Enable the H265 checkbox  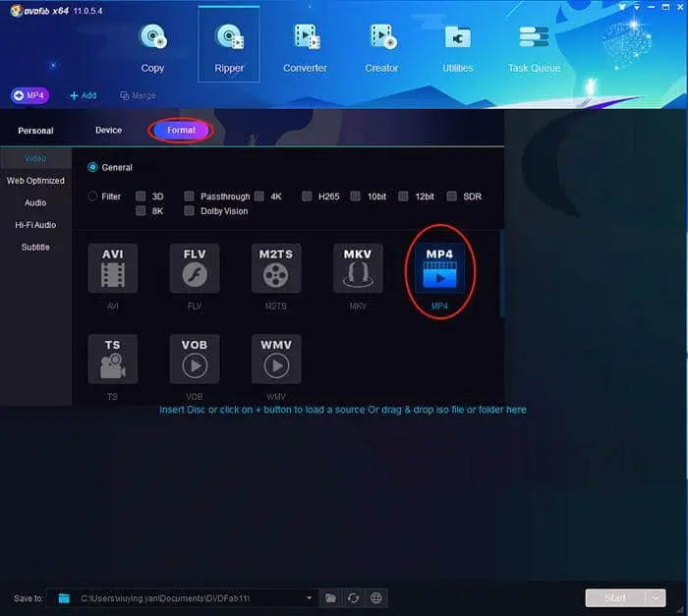[307, 196]
